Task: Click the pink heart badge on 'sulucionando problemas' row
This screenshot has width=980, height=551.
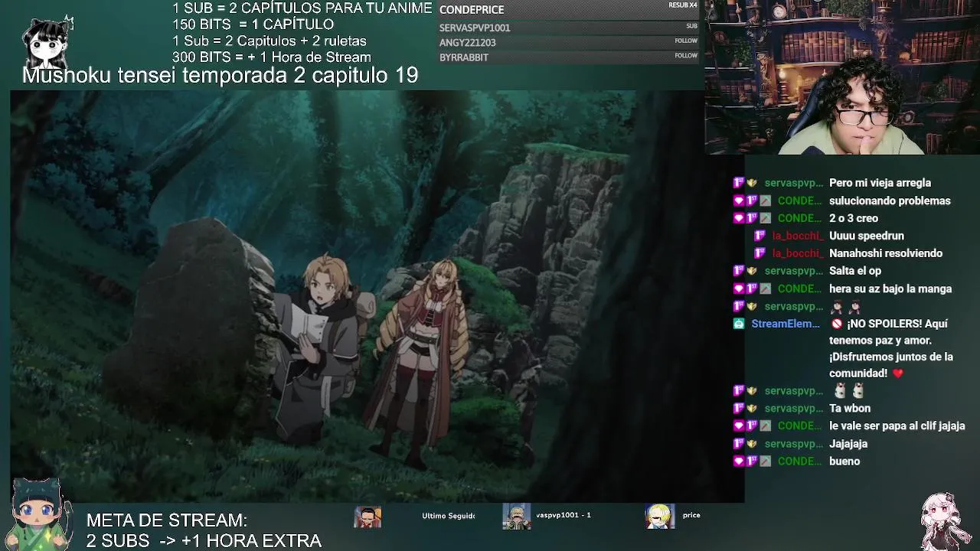Action: point(739,201)
